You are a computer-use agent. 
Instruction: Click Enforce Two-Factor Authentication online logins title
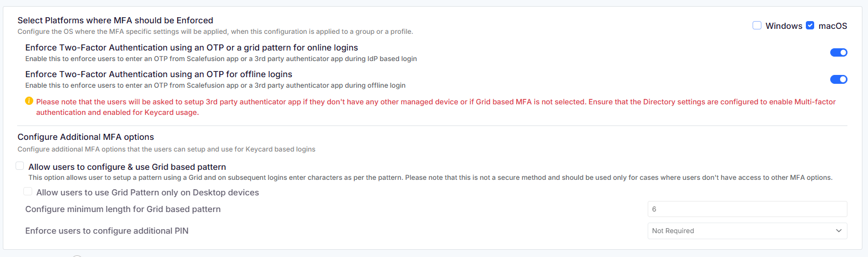(191, 47)
